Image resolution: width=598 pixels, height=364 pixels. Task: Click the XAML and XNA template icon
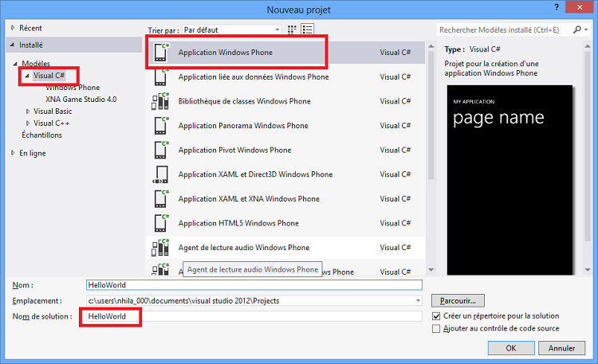click(x=161, y=198)
